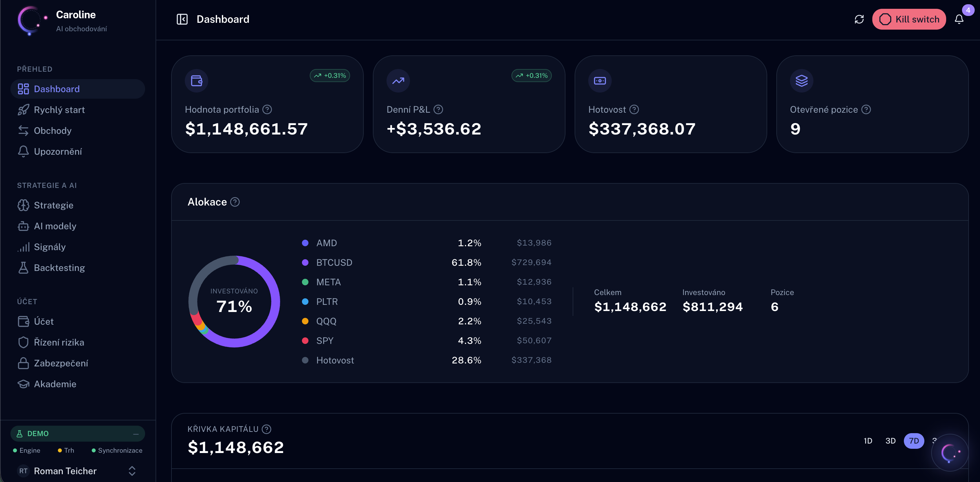Screen dimensions: 980x482
Task: Show help icon next to Hotovost
Action: (634, 110)
